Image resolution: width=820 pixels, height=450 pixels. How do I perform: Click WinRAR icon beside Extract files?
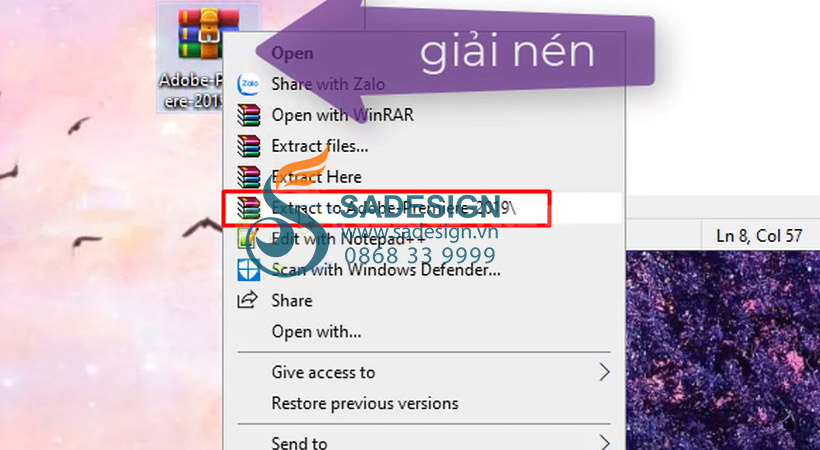(x=248, y=146)
